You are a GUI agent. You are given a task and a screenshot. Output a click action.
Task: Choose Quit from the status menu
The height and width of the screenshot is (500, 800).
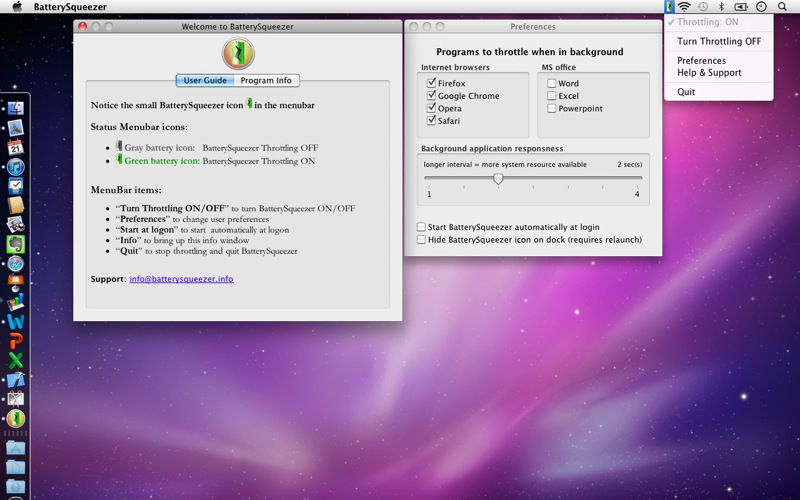click(x=718, y=92)
